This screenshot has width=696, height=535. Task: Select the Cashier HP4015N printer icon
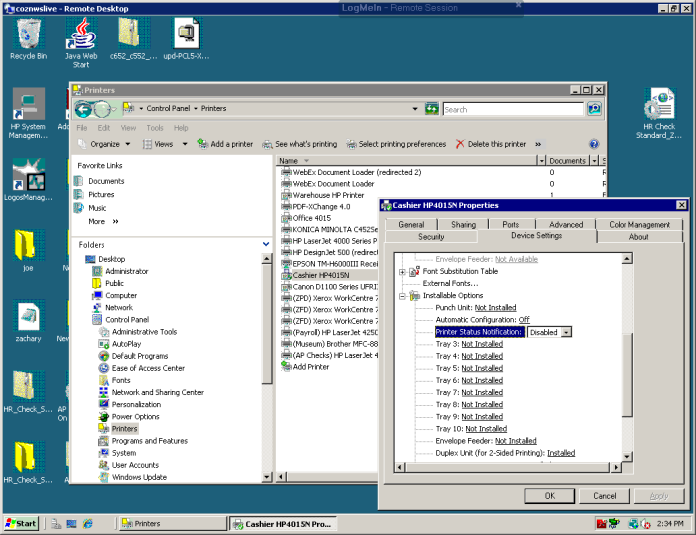(286, 275)
